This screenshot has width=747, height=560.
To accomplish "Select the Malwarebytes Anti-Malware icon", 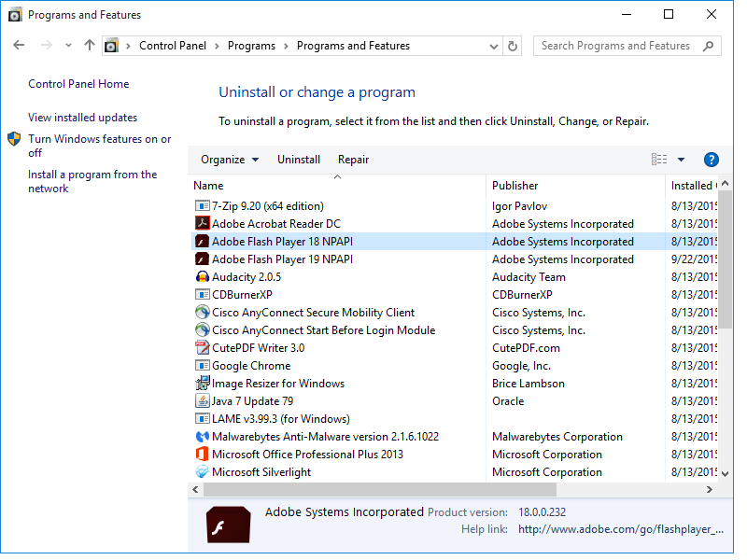I will click(203, 437).
